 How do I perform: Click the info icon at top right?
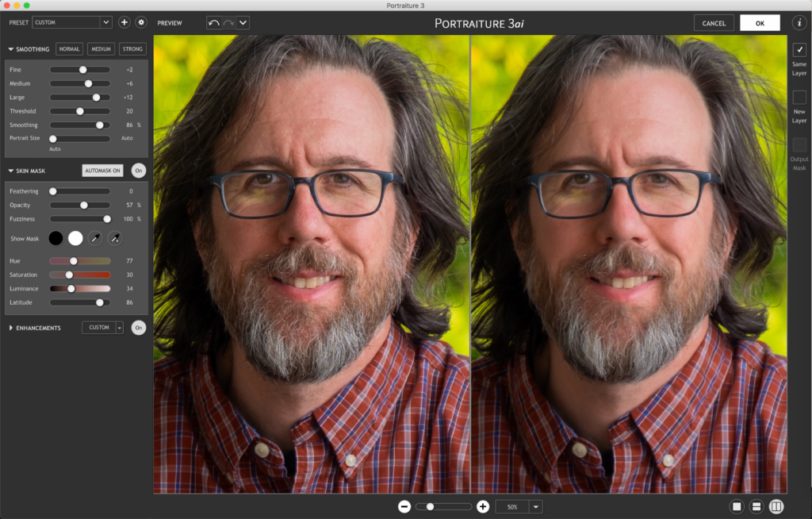pos(799,22)
